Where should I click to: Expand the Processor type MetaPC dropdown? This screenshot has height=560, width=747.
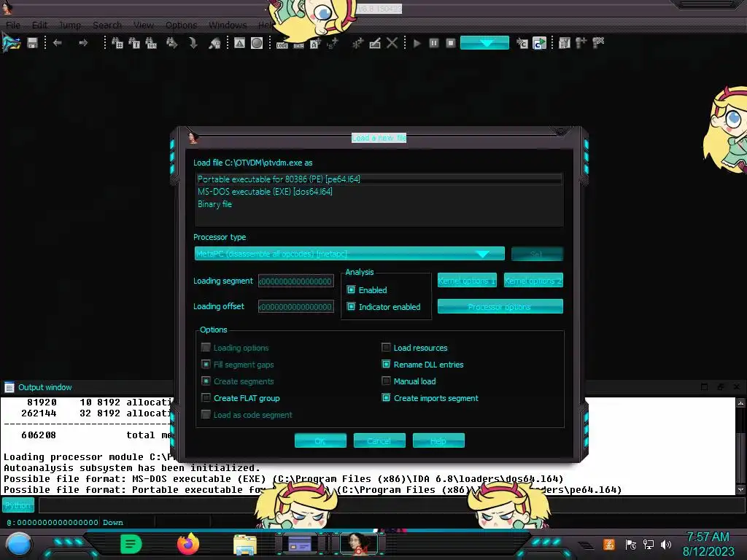[349, 254]
